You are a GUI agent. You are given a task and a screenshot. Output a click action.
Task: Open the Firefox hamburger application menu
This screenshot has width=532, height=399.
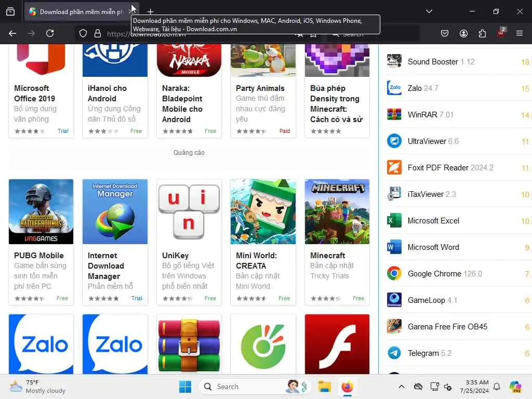(x=520, y=33)
